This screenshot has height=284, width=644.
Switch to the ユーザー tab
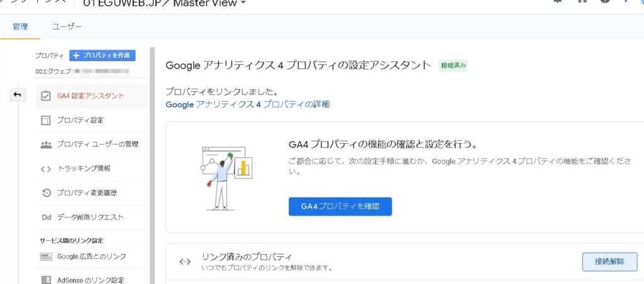(67, 26)
